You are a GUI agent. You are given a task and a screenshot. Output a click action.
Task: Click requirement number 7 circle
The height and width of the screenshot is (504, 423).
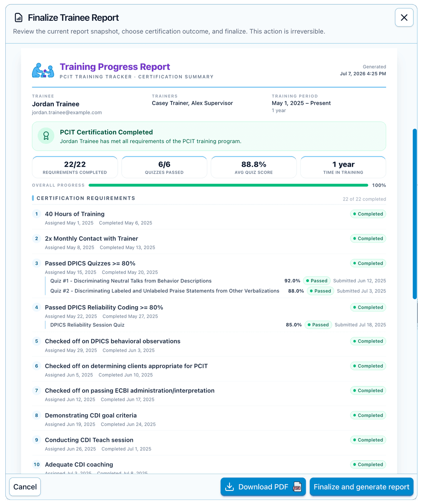pyautogui.click(x=37, y=391)
